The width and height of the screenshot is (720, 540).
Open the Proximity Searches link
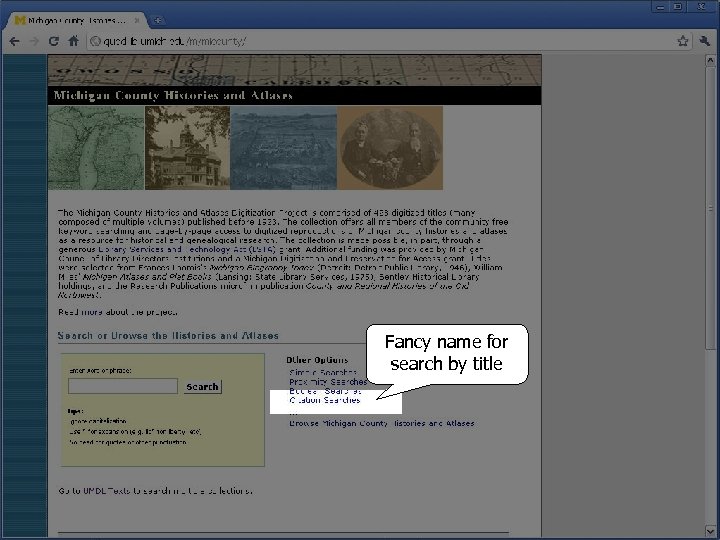click(x=328, y=382)
